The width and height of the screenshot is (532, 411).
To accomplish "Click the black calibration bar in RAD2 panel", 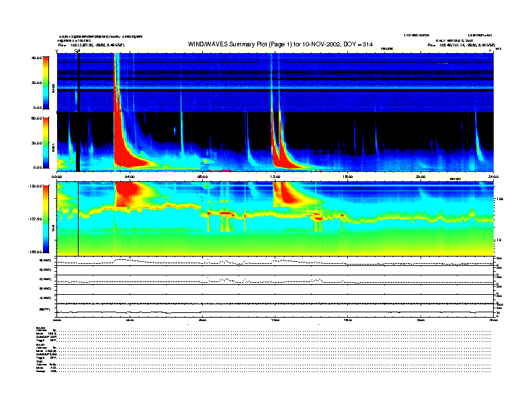I will coord(79,83).
